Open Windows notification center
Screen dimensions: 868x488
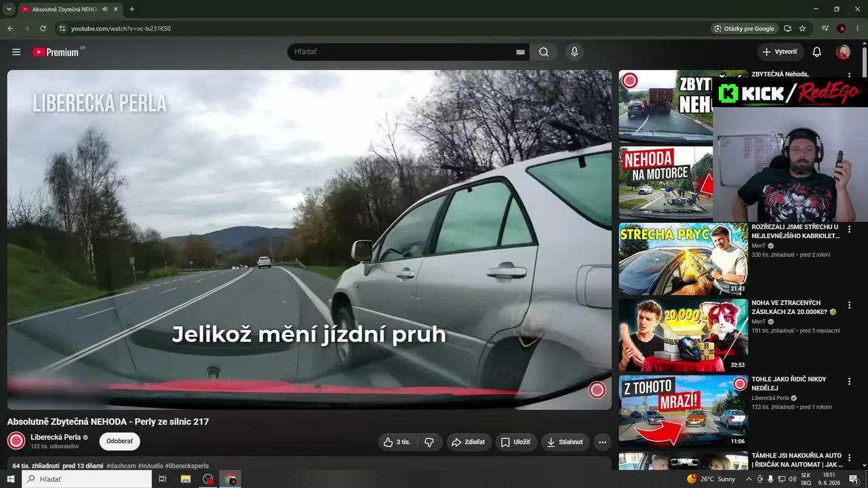pyautogui.click(x=854, y=479)
